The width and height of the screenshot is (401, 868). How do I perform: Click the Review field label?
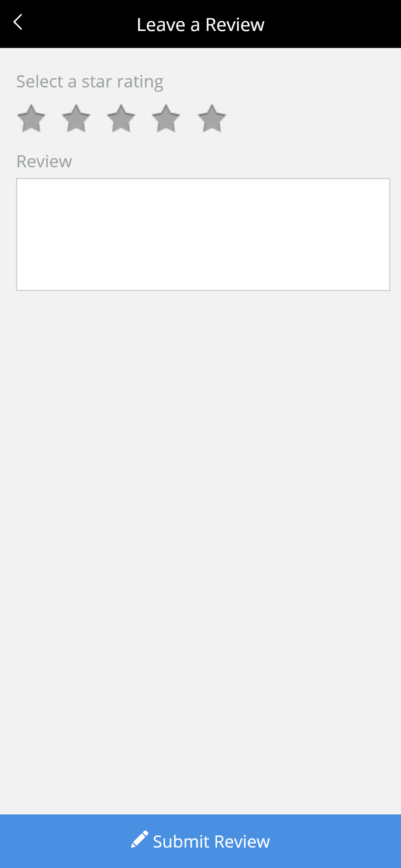[x=44, y=161]
